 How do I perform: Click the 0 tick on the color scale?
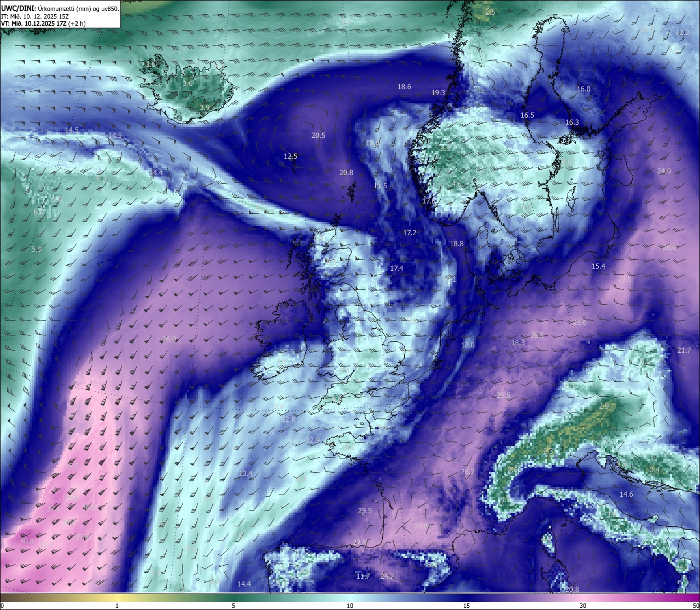click(2, 606)
